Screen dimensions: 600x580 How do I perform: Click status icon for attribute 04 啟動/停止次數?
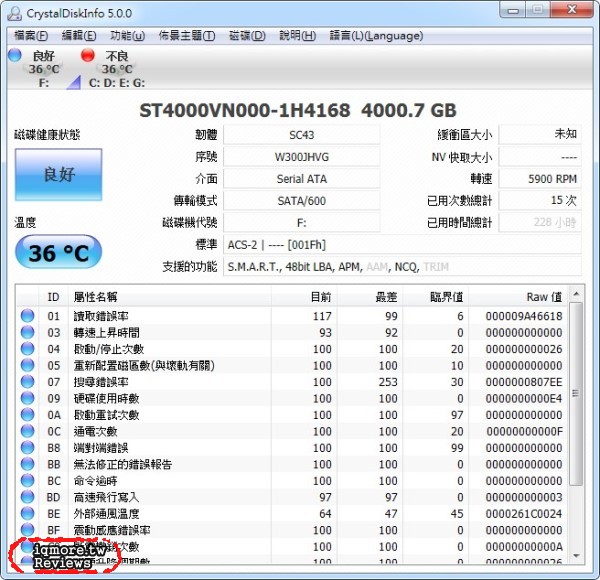coord(28,349)
